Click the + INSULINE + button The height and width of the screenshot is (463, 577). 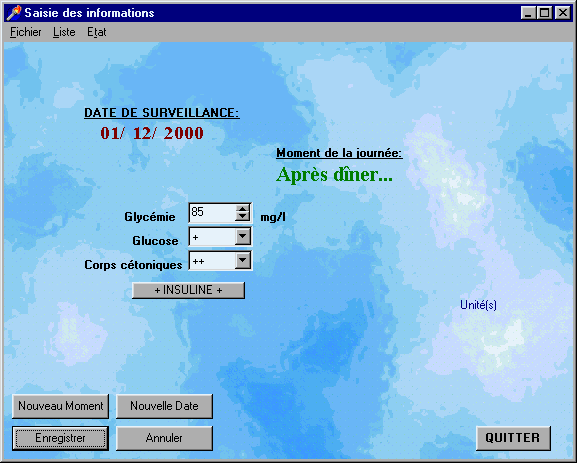188,290
